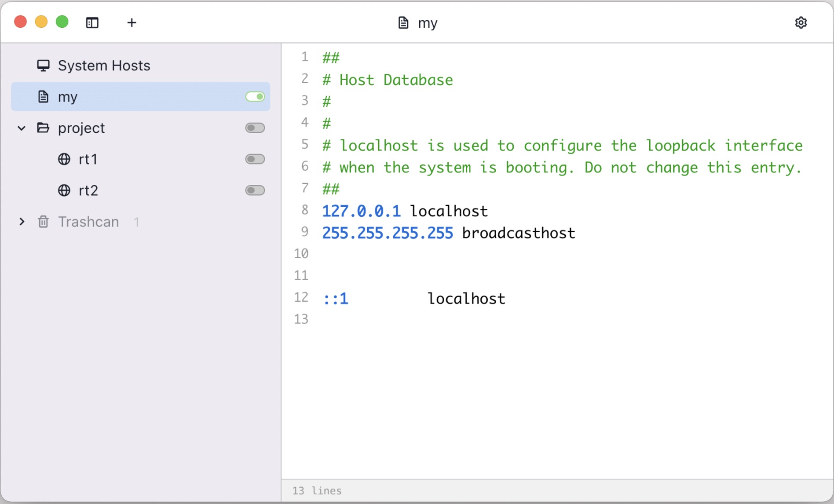This screenshot has height=504, width=834.
Task: Collapse the 'project' folder chevron
Action: (x=22, y=128)
